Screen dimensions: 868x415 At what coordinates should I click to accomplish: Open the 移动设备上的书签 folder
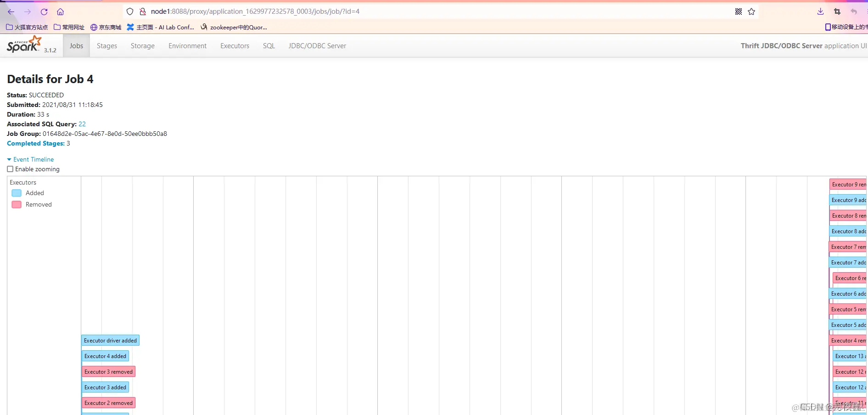click(x=846, y=27)
